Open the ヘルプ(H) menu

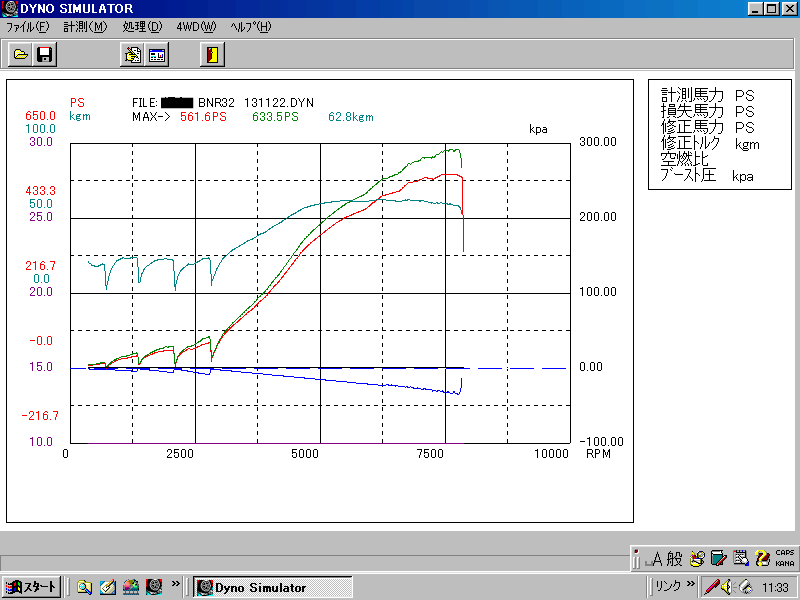(250, 27)
